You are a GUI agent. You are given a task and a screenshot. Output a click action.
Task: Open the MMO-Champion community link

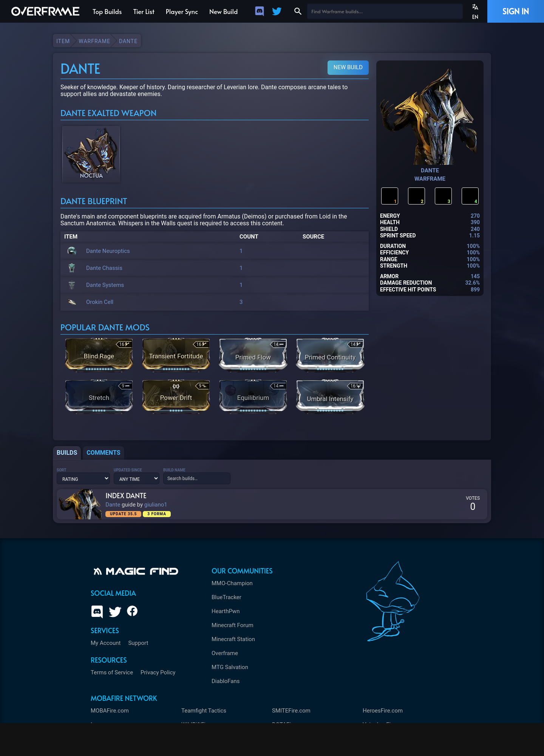(x=232, y=583)
